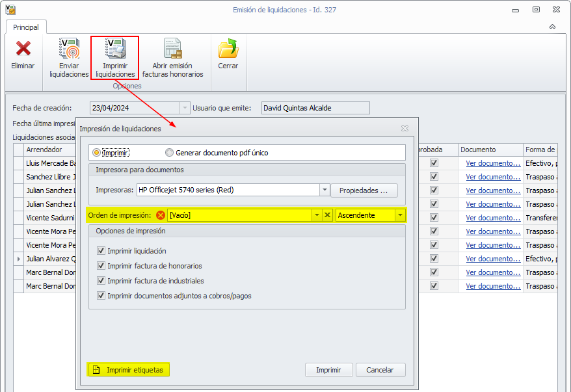
Task: Open the Ascendente sort direction dropdown
Action: coord(400,215)
